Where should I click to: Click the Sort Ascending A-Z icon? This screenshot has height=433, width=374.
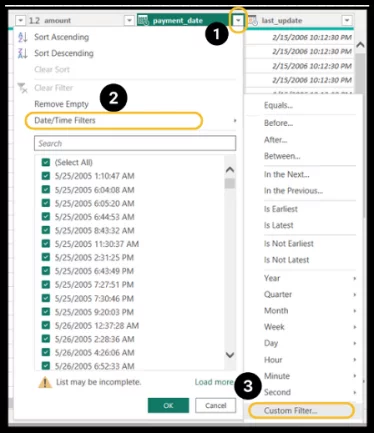point(22,37)
